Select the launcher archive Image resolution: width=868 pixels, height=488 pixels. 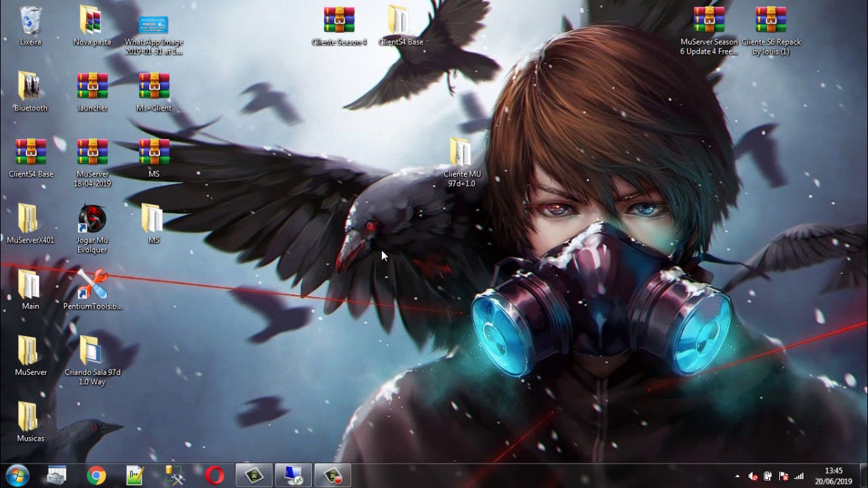92,91
